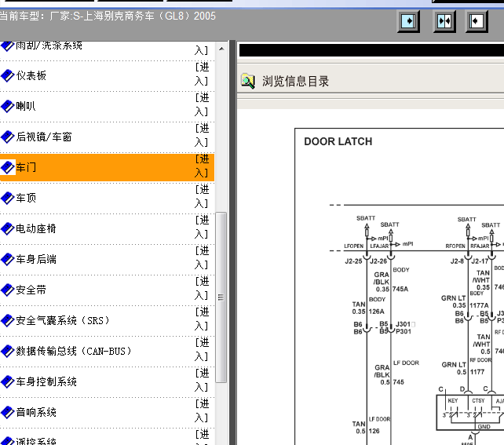Click [进入] link for 音响系统
The height and width of the screenshot is (445, 504).
pos(202,410)
